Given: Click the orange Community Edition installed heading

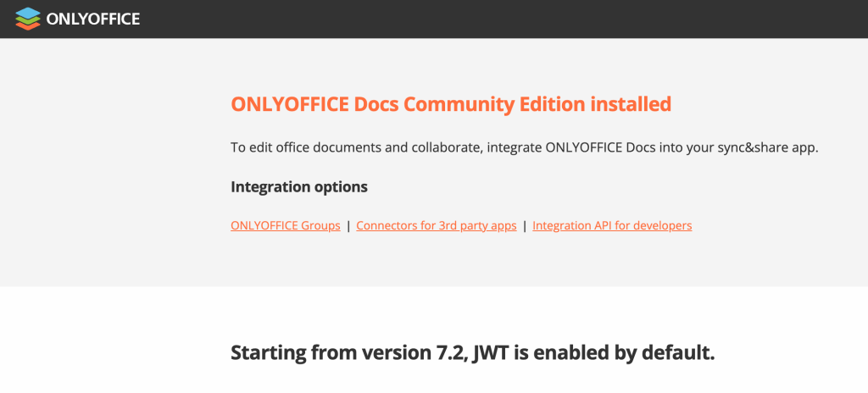Looking at the screenshot, I should tap(450, 104).
